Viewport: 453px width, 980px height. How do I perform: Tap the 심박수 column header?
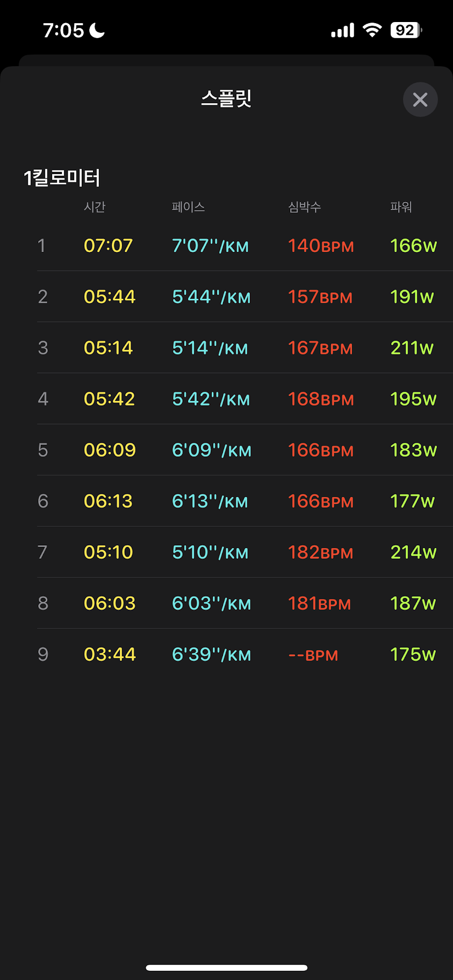304,207
